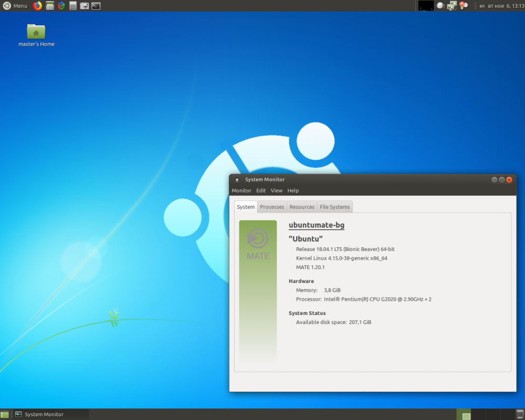The image size is (525, 420).
Task: Click the "Ubuntu" distribution name
Action: coord(306,239)
